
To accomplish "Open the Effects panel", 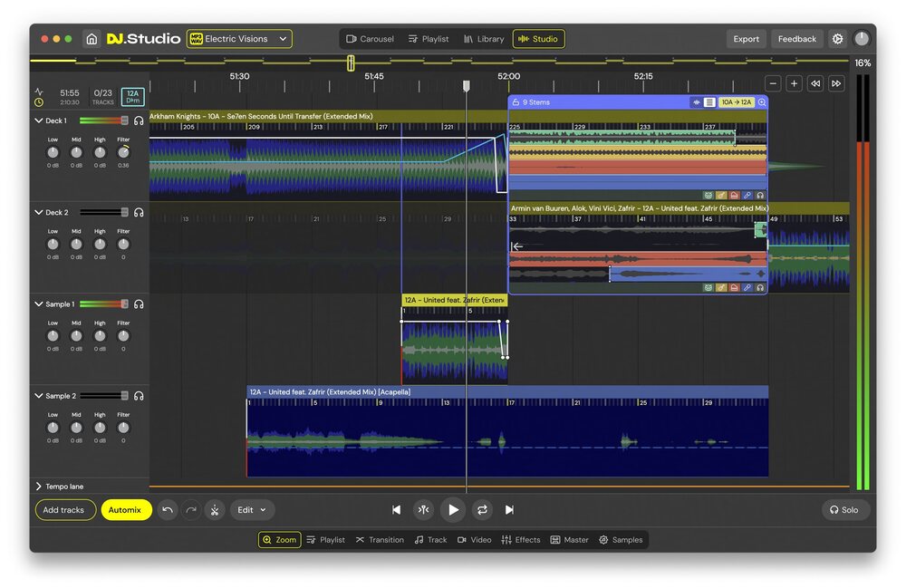I will tap(521, 539).
